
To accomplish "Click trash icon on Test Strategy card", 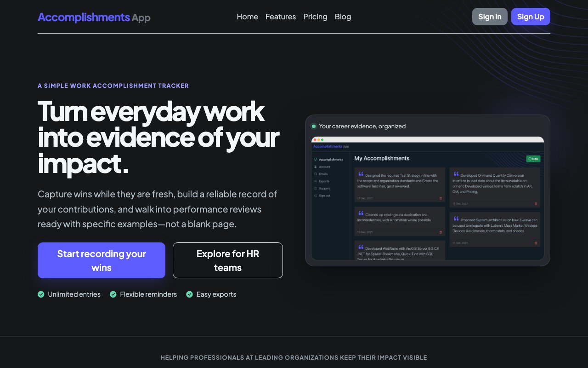I will tap(441, 198).
